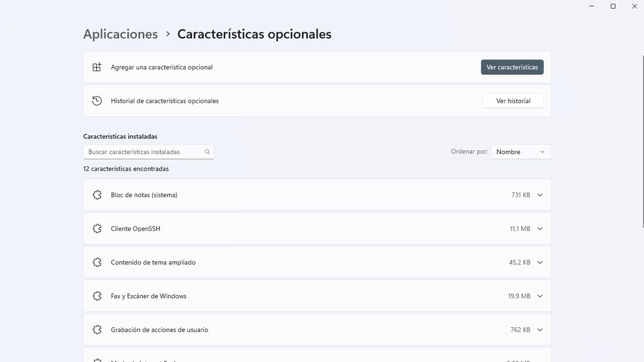Expand Fax y Escáner de Windows chevron

(540, 296)
